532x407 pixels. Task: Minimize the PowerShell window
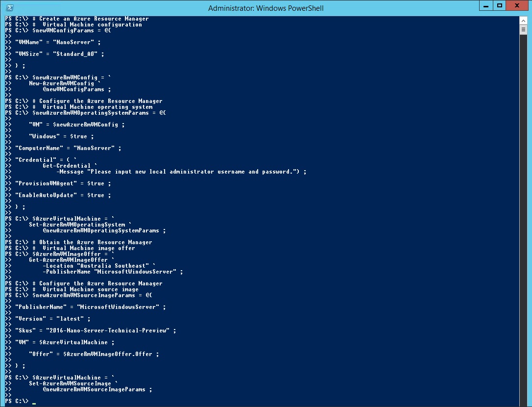486,6
